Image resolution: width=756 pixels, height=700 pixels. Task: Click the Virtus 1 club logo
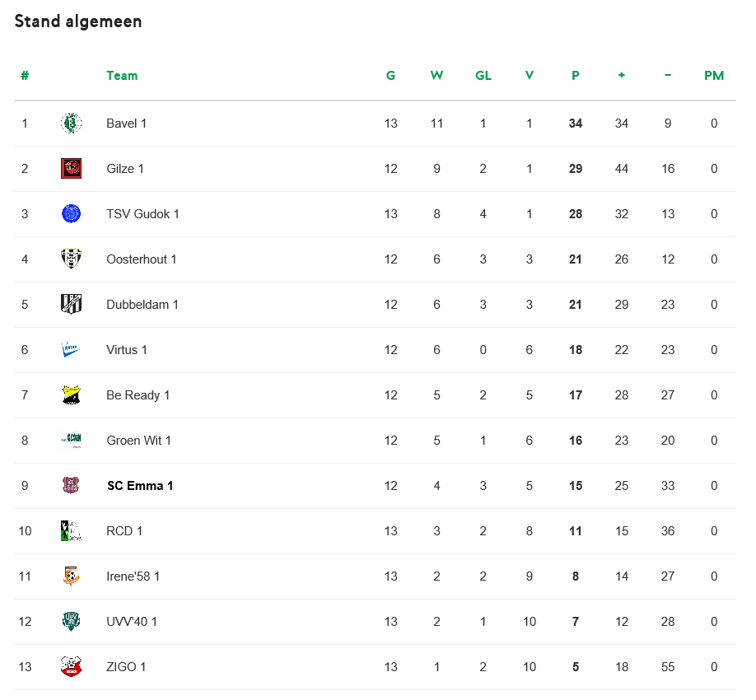(x=70, y=349)
